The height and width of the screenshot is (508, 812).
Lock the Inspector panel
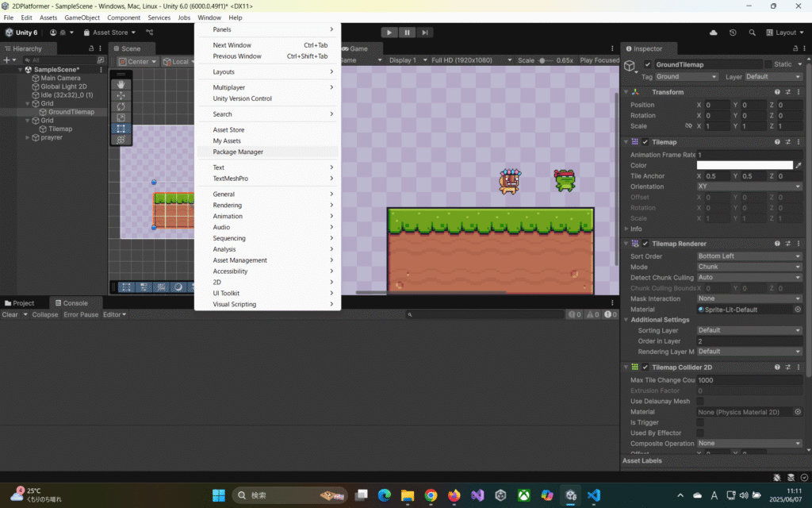[x=795, y=48]
